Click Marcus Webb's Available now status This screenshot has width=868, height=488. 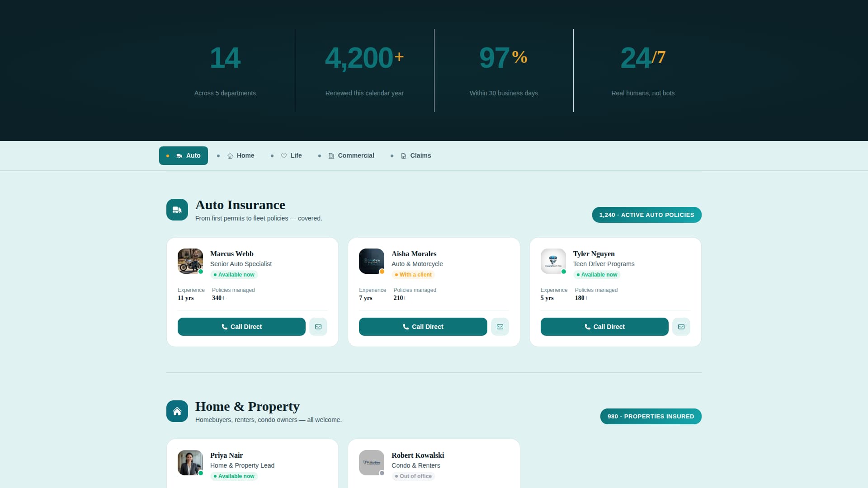click(x=234, y=275)
